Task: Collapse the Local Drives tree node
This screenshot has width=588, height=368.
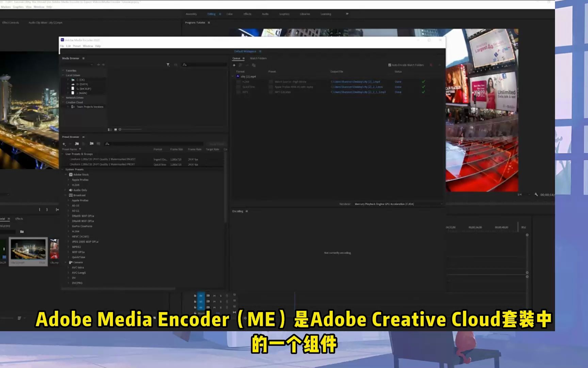Action: click(63, 75)
